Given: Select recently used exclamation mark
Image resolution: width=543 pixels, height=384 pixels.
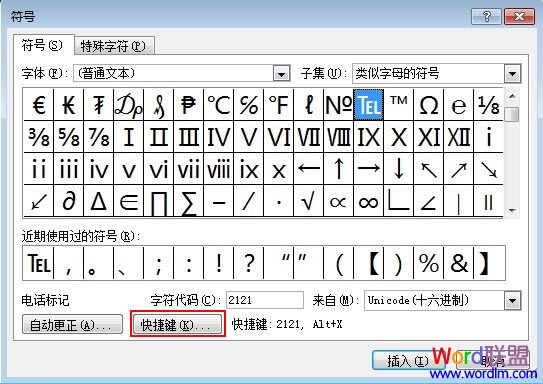Looking at the screenshot, I should coord(219,263).
